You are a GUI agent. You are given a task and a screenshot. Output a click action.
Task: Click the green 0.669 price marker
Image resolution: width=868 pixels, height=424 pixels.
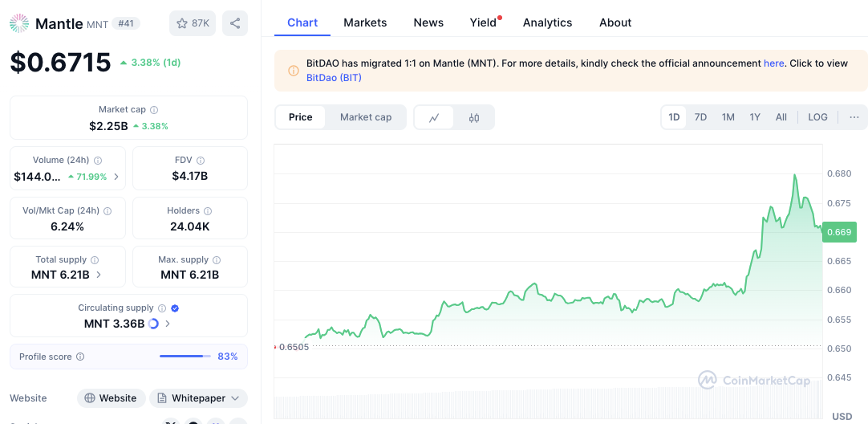pos(839,232)
